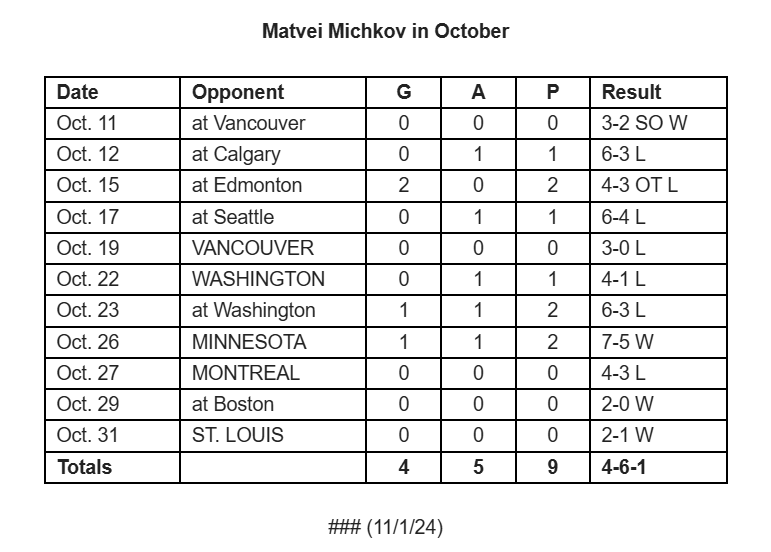Select the Totals row label
Screen dimensions: 771x552
(113, 467)
